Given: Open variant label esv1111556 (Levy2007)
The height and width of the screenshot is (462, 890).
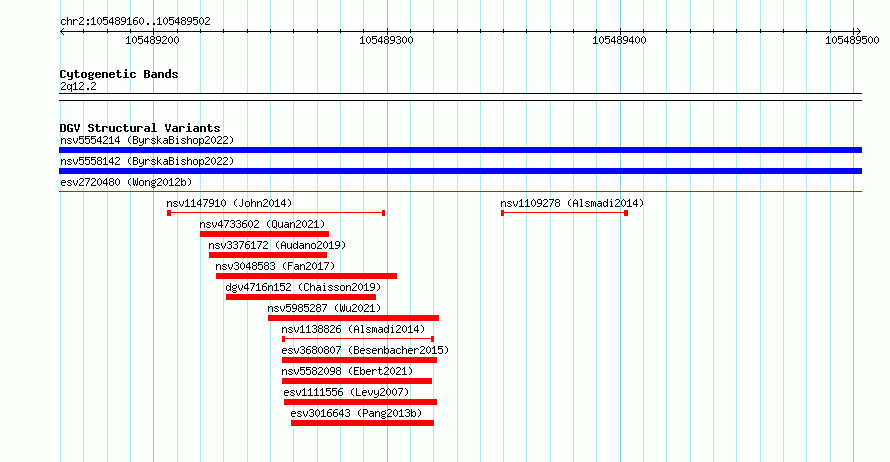Looking at the screenshot, I should 346,392.
